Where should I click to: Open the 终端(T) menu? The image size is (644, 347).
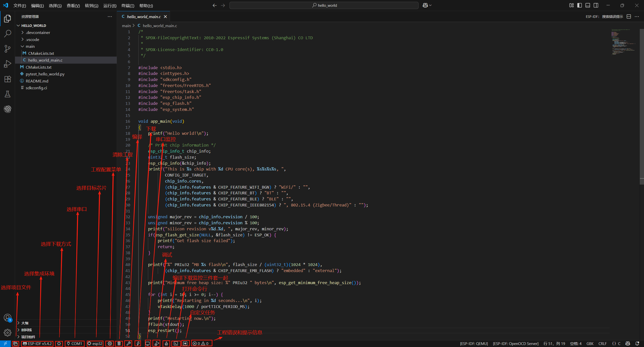128,6
